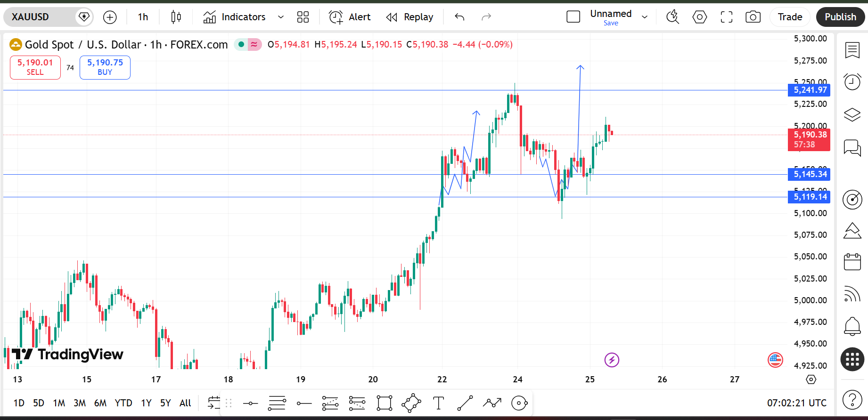Screen dimensions: 868x420
Task: Select the horizontal ray drawing tool
Action: click(x=304, y=404)
